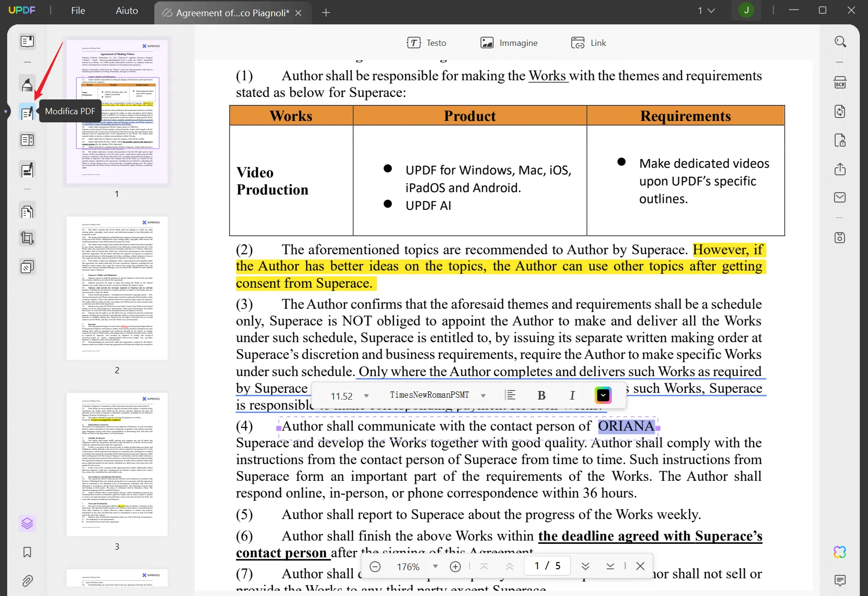Open the File menu
Image resolution: width=868 pixels, height=596 pixels.
tap(78, 11)
